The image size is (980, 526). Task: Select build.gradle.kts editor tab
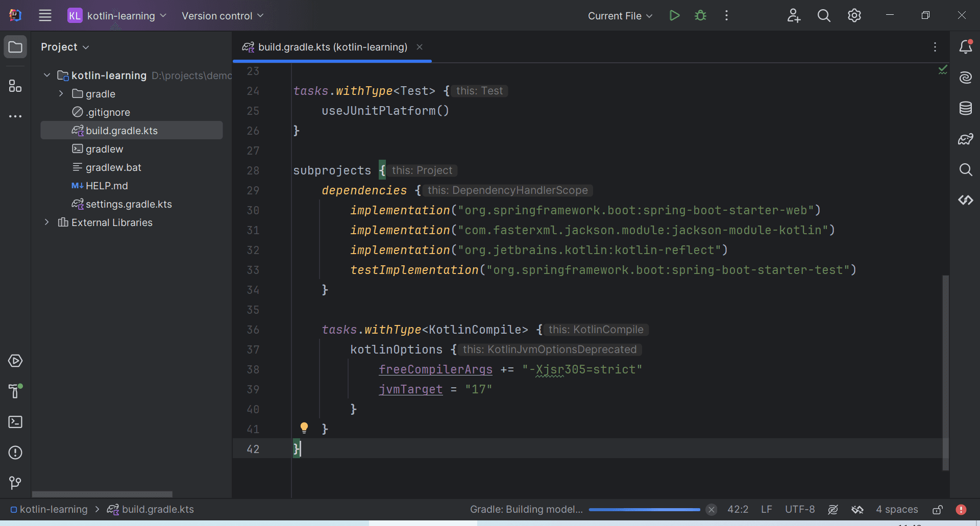[x=332, y=47]
